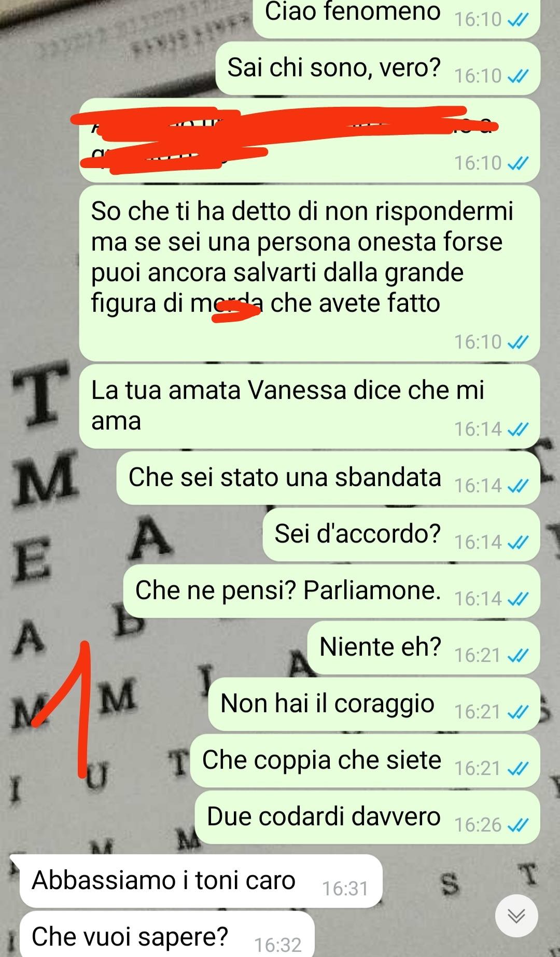Tap the "Che sei stato una sbandata" bubble
The image size is (560, 957).
click(328, 478)
